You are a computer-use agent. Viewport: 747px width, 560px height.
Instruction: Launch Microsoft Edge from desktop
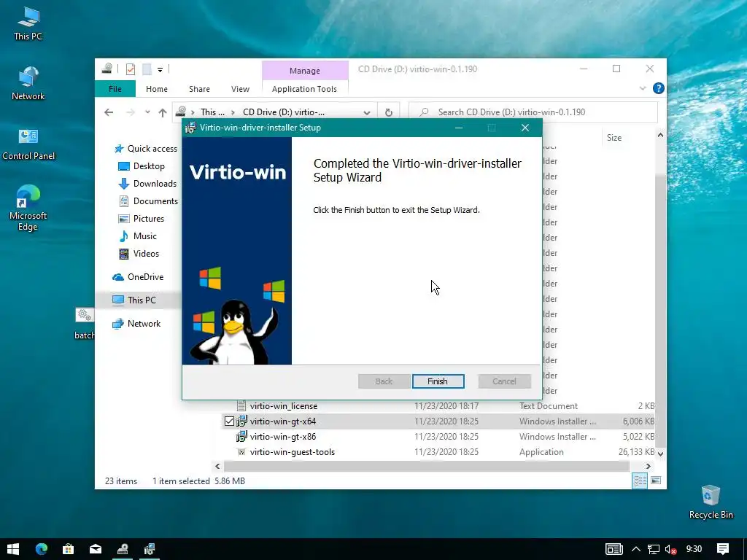[x=28, y=208]
